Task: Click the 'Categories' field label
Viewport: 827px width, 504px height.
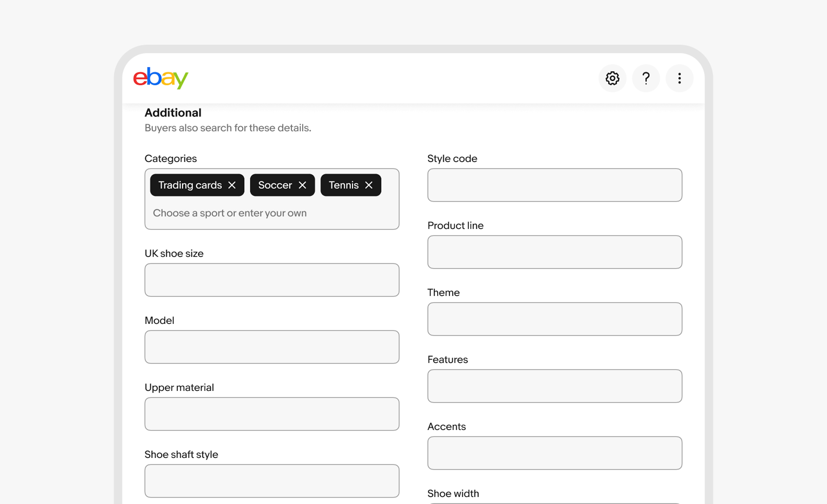Action: pyautogui.click(x=171, y=159)
